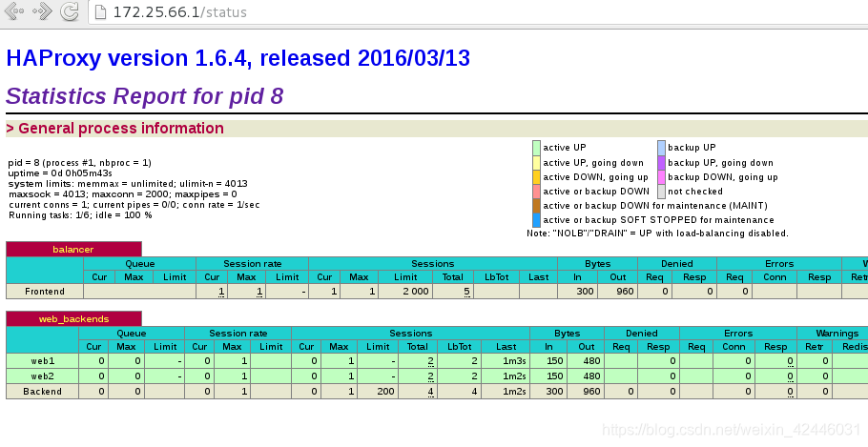868x447 pixels.
Task: Click Backend Errors Resp value 0
Action: [x=790, y=392]
